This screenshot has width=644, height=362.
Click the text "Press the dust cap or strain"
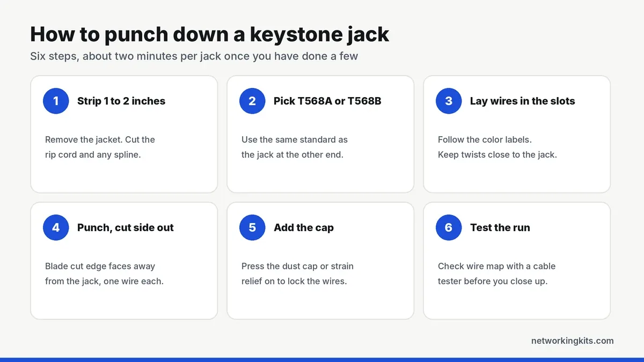(297, 266)
